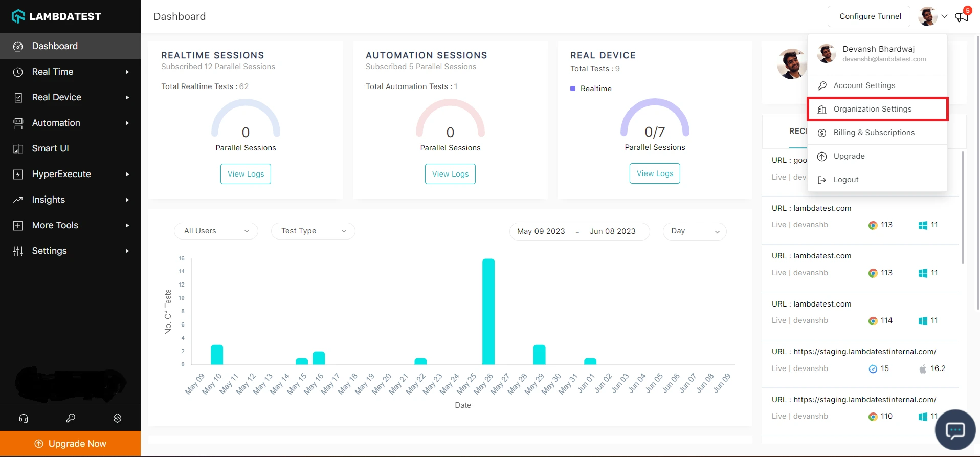The width and height of the screenshot is (980, 457).
Task: Select Organization Settings from profile menu
Action: (872, 109)
